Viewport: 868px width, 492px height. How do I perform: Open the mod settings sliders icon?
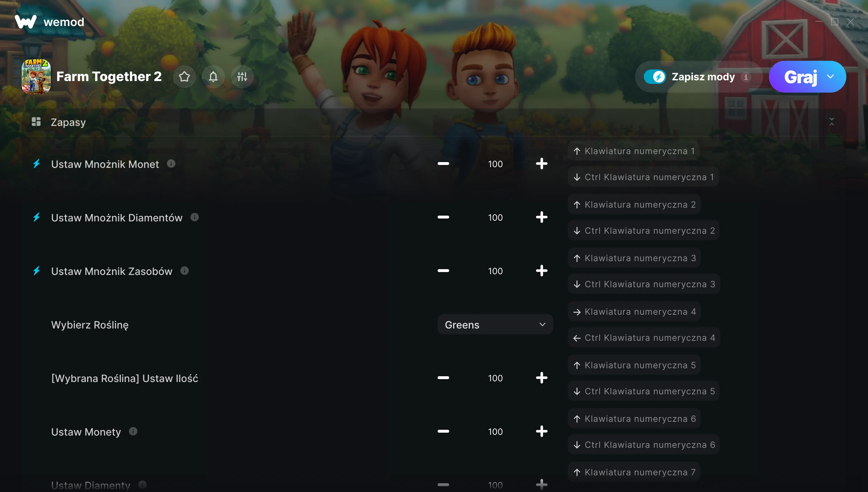(242, 77)
